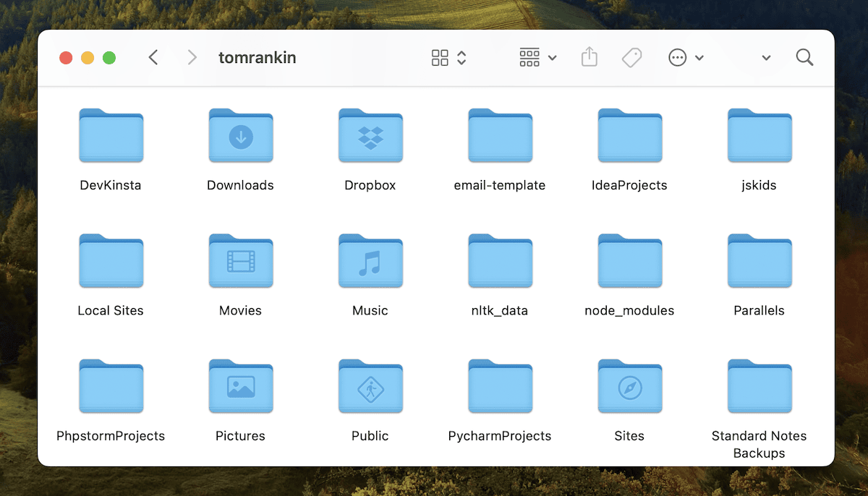Click the PycharmProjects label
Image resolution: width=868 pixels, height=496 pixels.
pos(500,436)
